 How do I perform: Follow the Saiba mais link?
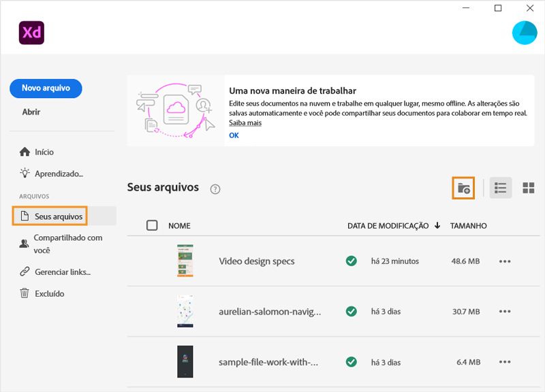245,122
